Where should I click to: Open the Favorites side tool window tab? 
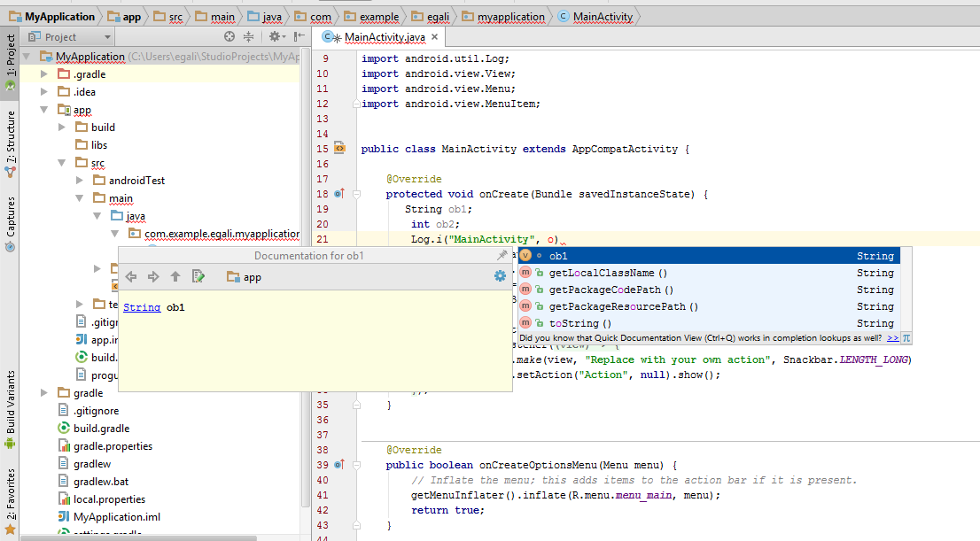10,502
